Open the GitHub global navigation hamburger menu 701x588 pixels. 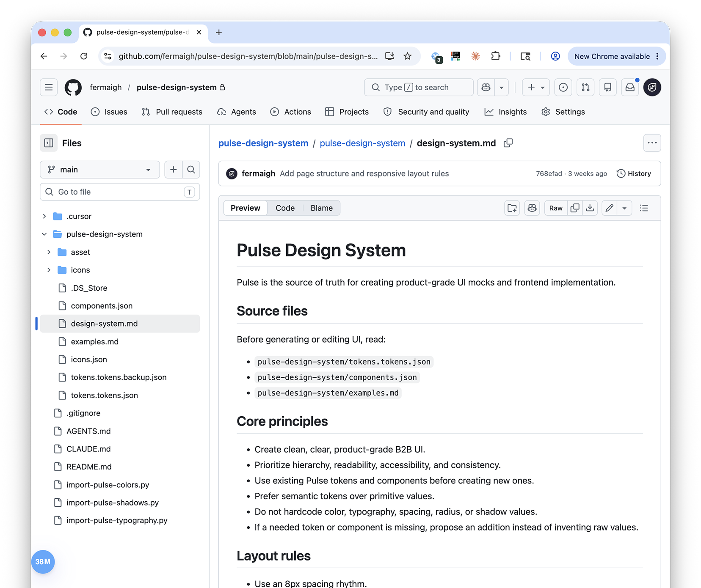49,87
